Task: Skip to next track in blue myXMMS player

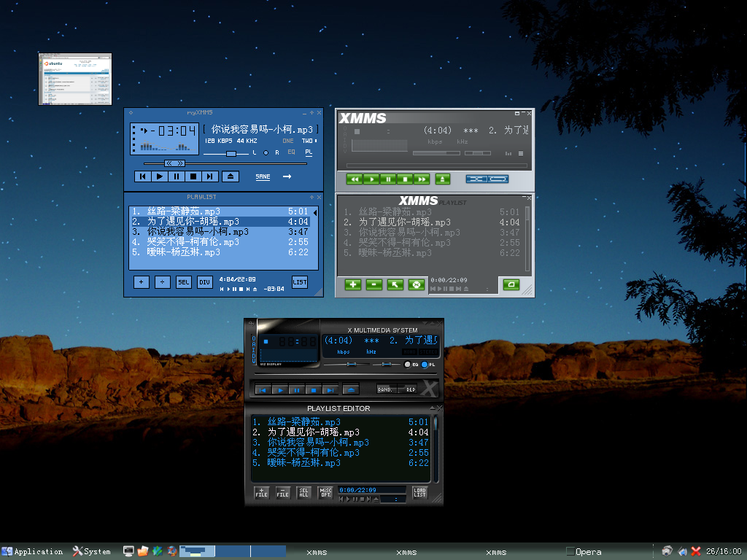Action: click(x=209, y=176)
